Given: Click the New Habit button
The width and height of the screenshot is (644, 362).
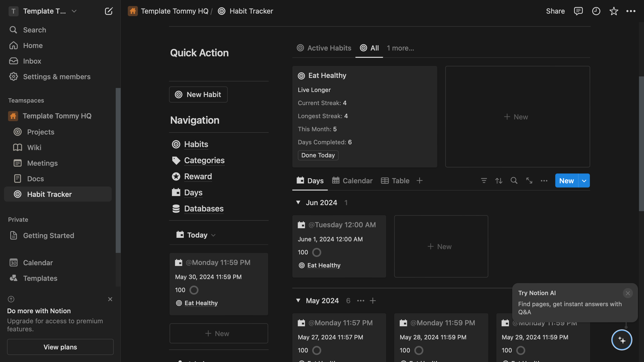Looking at the screenshot, I should coord(198,95).
